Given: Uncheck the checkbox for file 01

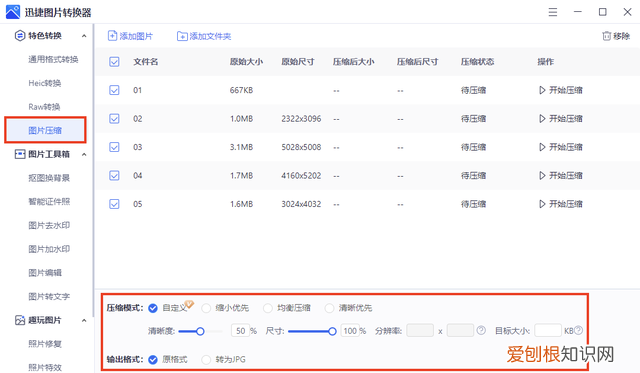Looking at the screenshot, I should coord(114,90).
